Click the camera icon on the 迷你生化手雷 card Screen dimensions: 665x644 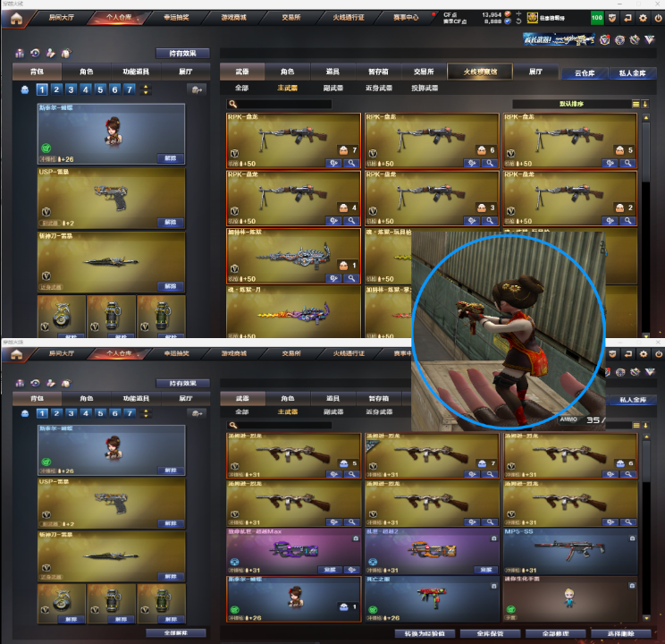(632, 586)
